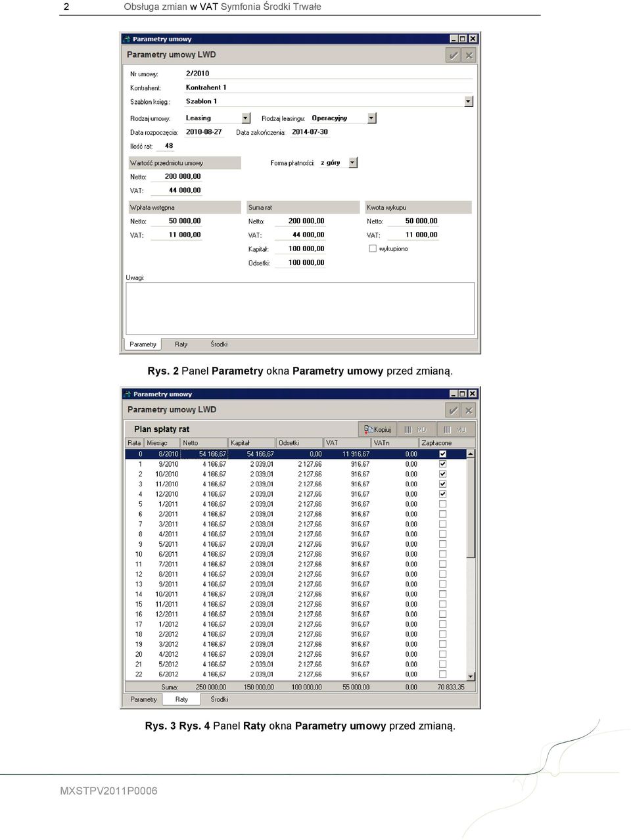
Task: Toggle the Zapłacone checkbox for installment 9/2010
Action: pyautogui.click(x=442, y=464)
